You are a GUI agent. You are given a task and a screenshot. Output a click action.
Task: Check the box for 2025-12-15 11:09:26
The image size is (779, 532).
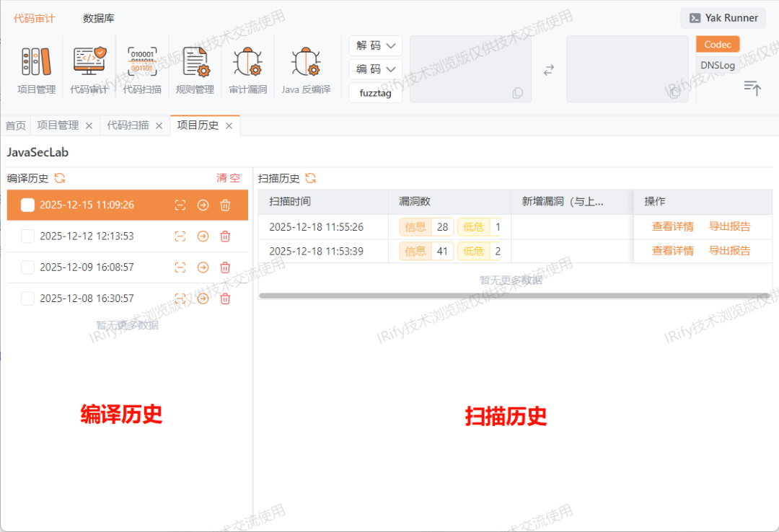pos(28,205)
